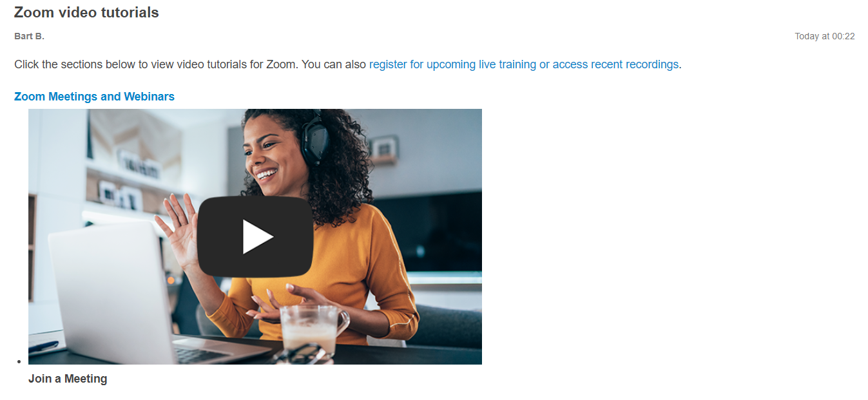Click the white play triangle icon
868x400 pixels.
(x=258, y=237)
